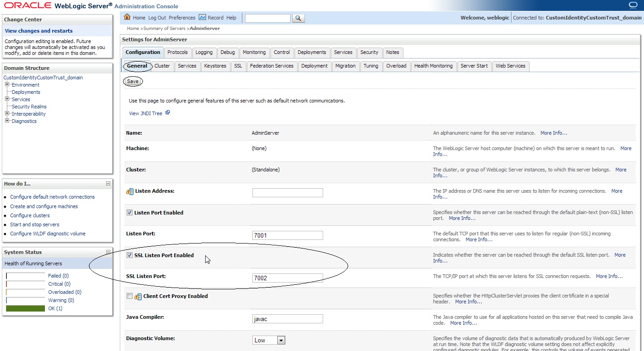Go to the Monitoring tab
The height and width of the screenshot is (351, 644).
coord(254,52)
